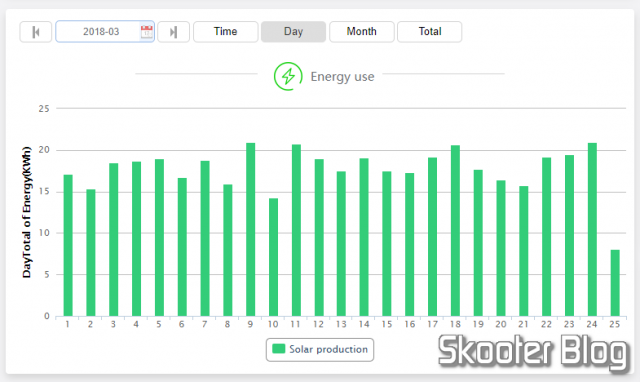Click the 2018-03 date field

(105, 31)
